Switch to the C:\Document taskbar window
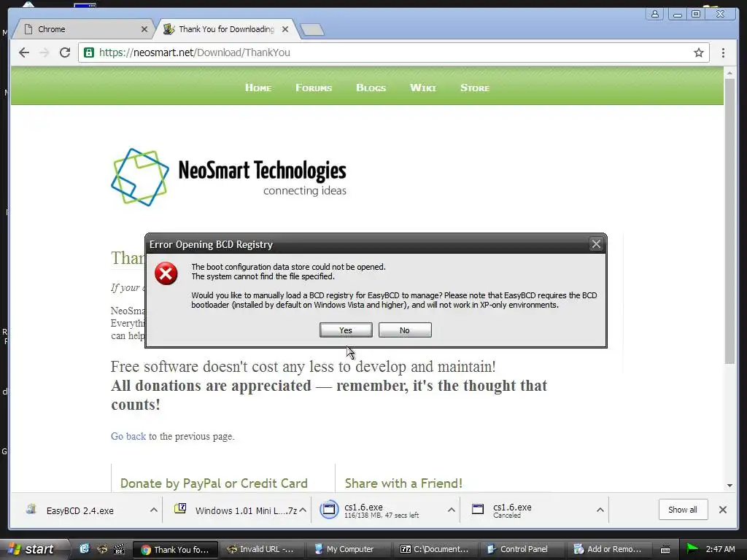Viewport: 747px width, 560px height. [x=435, y=550]
